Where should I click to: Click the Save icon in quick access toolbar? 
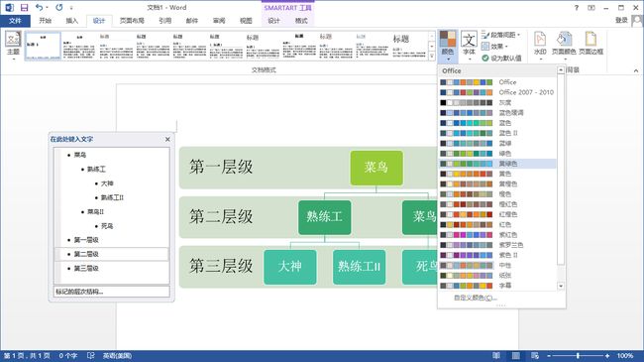tap(24, 7)
